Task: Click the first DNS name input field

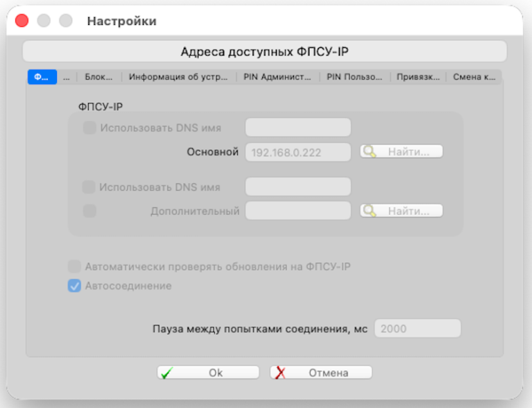Action: point(298,127)
